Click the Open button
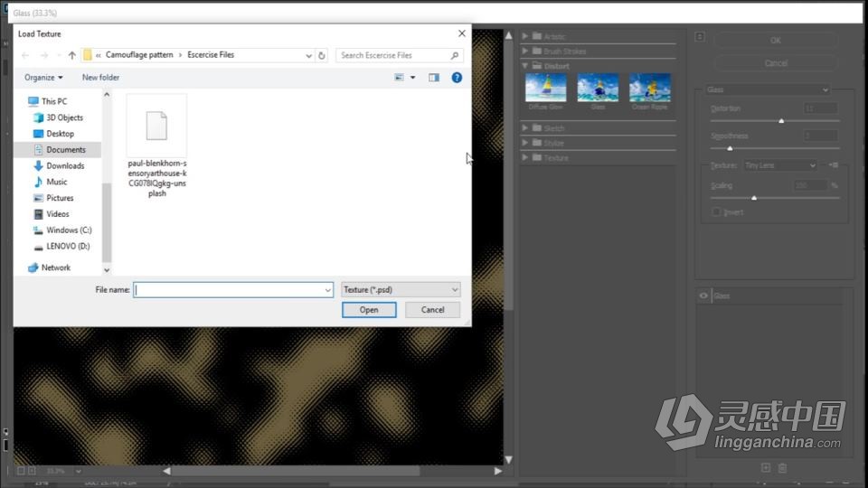 369,310
